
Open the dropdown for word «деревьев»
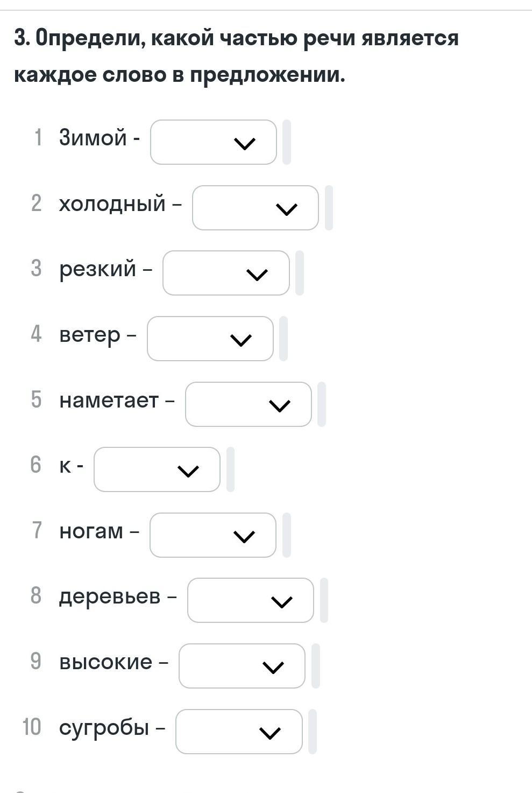(x=250, y=600)
